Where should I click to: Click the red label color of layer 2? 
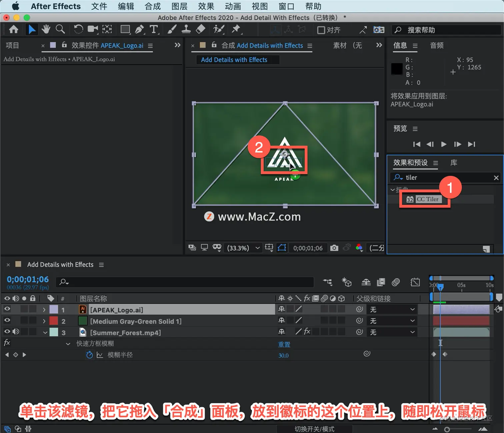coord(54,321)
